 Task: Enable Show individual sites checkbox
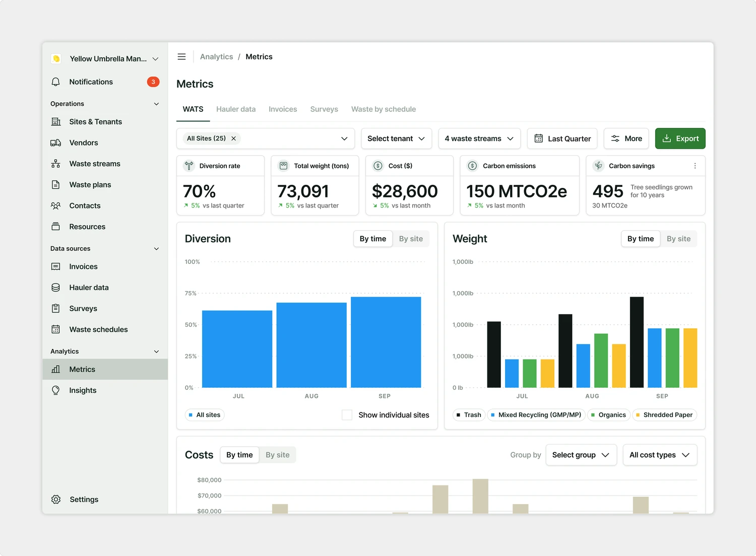tap(347, 415)
